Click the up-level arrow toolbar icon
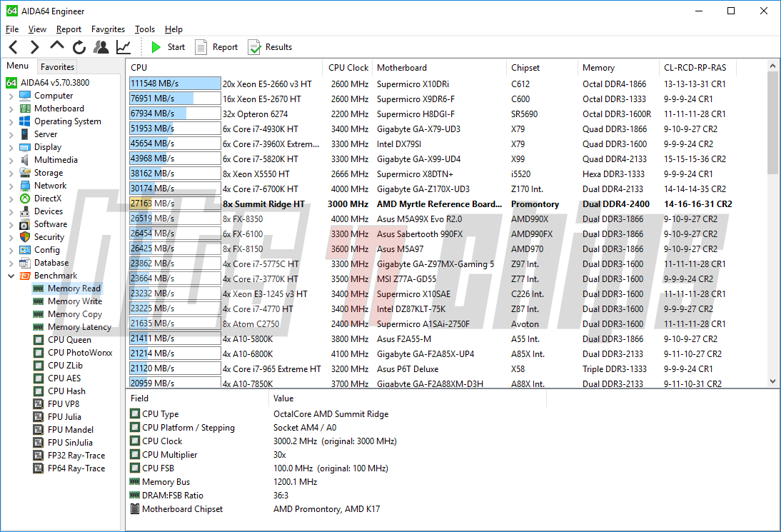 [57, 46]
